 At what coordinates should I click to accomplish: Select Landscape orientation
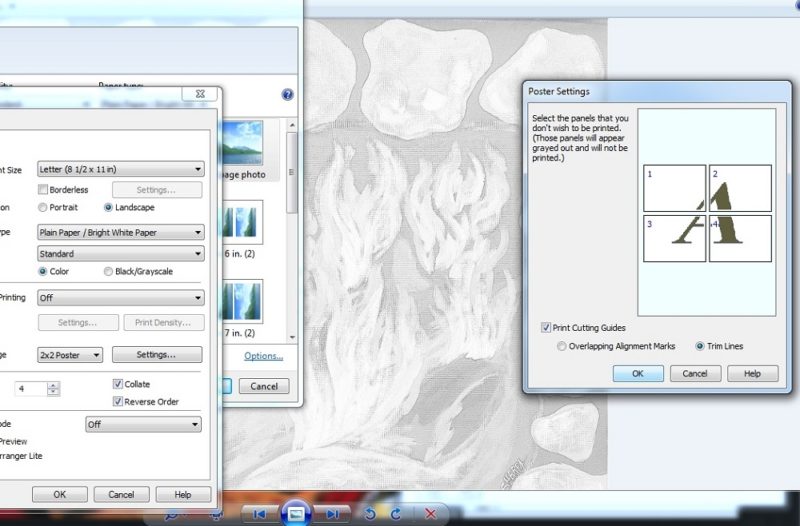pyautogui.click(x=108, y=207)
